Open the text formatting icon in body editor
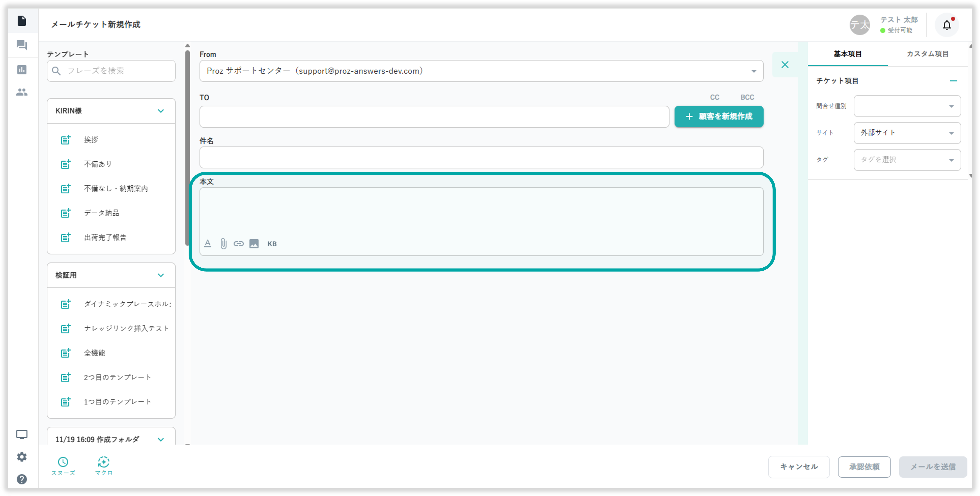Viewport: 980px width, 496px height. (208, 244)
